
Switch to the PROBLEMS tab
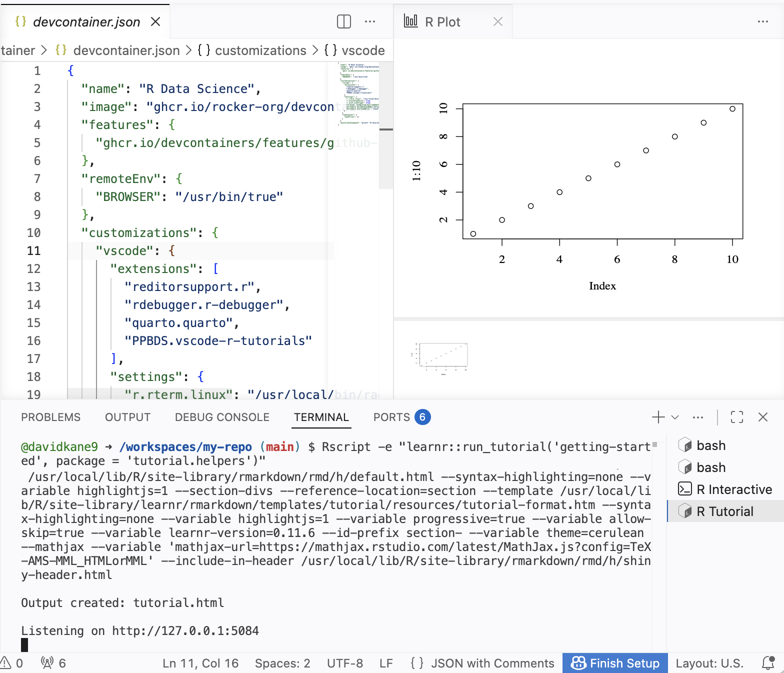pyautogui.click(x=50, y=417)
